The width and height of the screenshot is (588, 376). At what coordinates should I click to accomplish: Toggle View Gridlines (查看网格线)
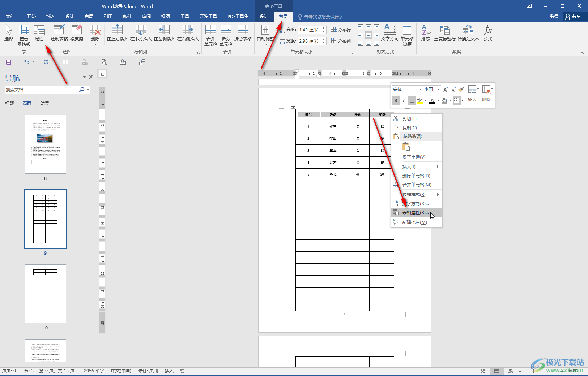pyautogui.click(x=24, y=35)
